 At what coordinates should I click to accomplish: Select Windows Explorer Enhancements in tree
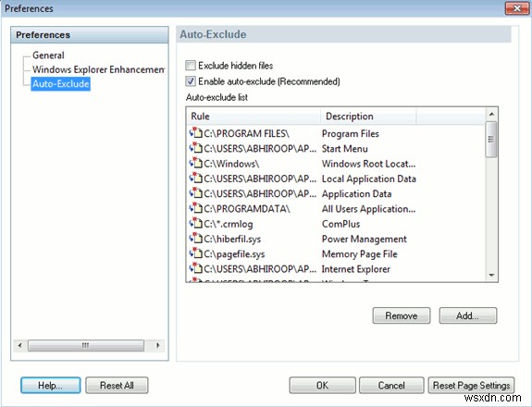(x=98, y=69)
